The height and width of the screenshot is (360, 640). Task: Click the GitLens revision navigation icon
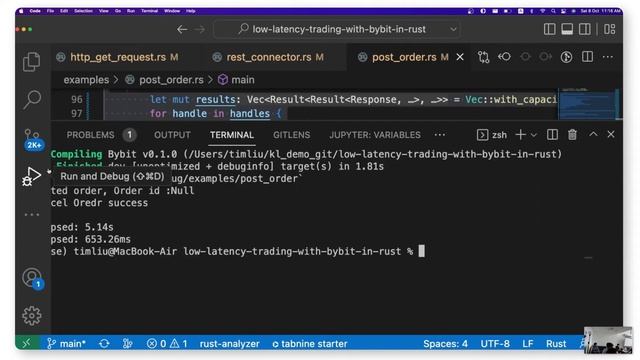pyautogui.click(x=504, y=57)
